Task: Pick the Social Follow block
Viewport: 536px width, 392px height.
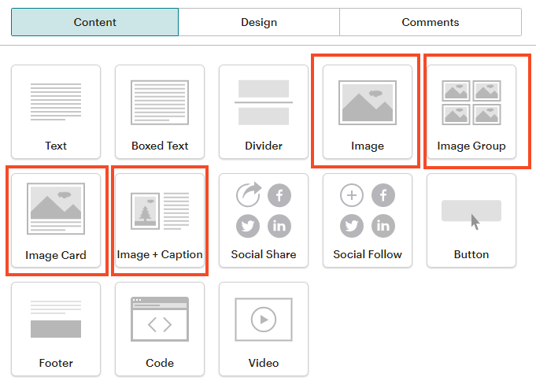Action: click(368, 221)
